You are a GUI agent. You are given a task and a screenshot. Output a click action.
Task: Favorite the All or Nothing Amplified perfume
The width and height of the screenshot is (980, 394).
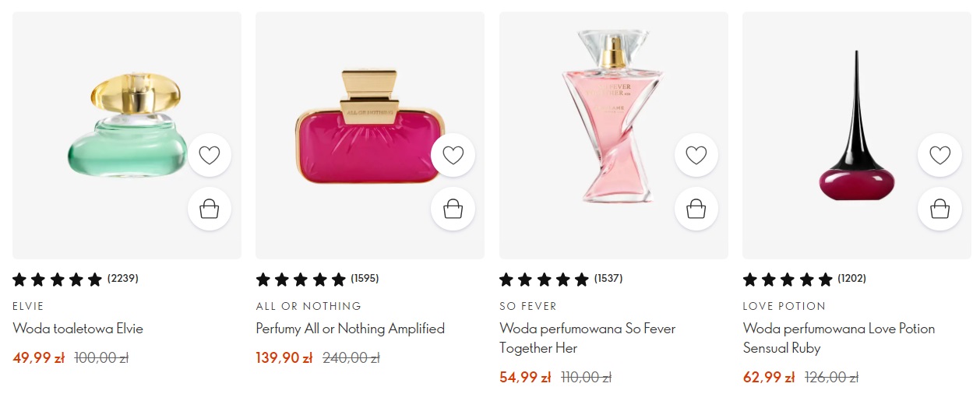click(x=453, y=156)
